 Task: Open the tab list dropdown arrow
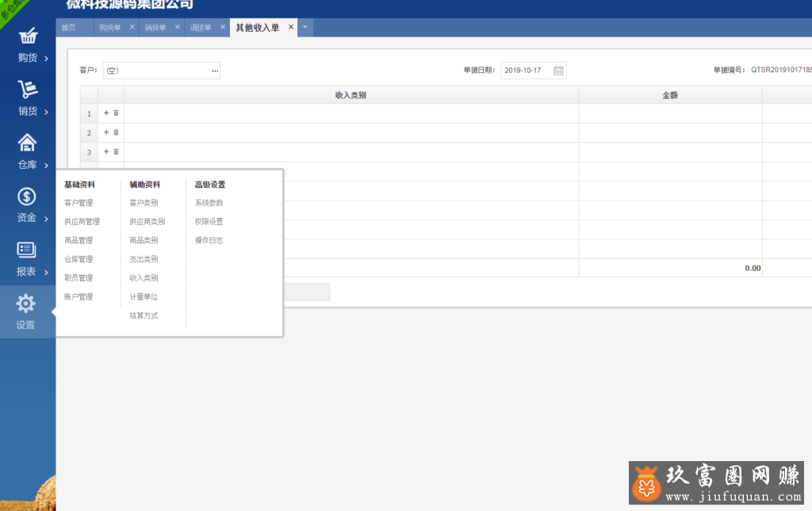(305, 28)
